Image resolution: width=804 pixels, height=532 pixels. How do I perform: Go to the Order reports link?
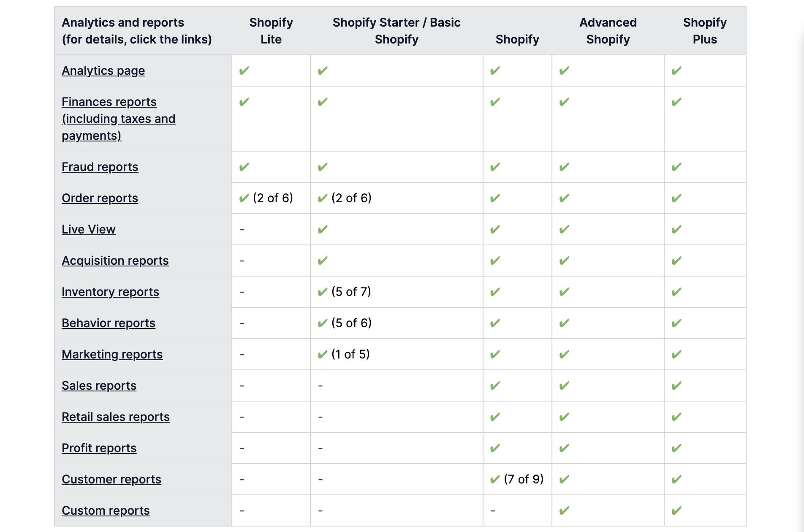tap(100, 198)
